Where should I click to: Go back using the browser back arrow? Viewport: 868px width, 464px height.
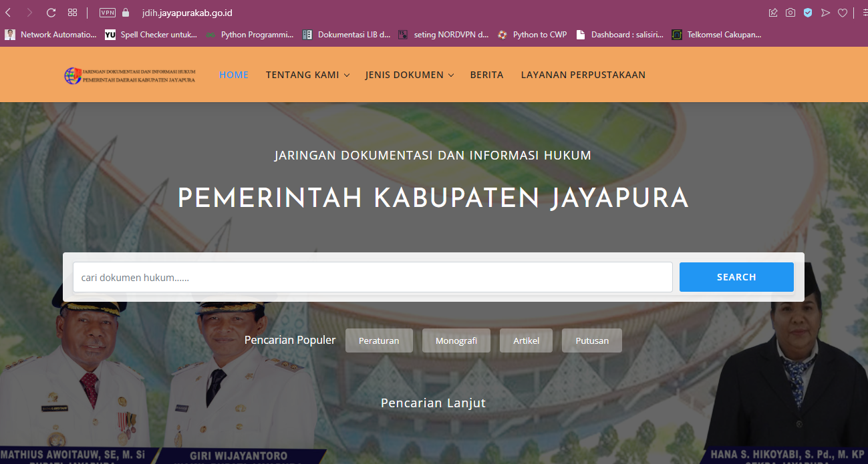8,13
